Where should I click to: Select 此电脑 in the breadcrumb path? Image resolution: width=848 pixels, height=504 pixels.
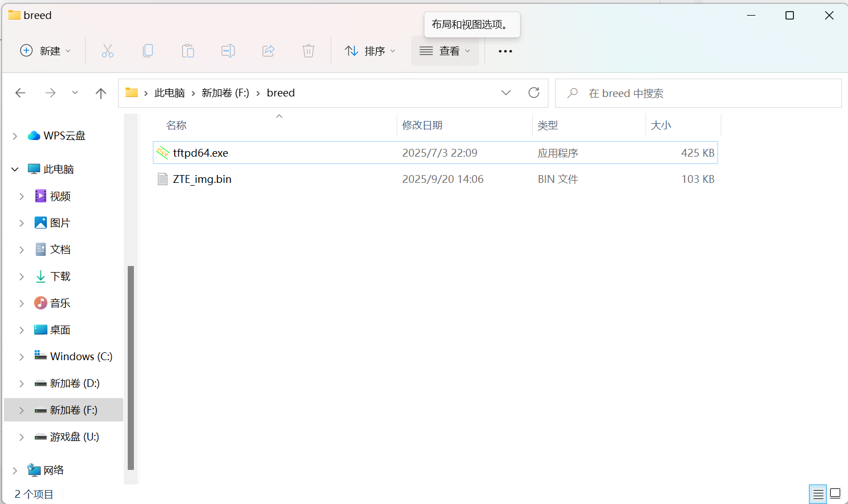170,93
